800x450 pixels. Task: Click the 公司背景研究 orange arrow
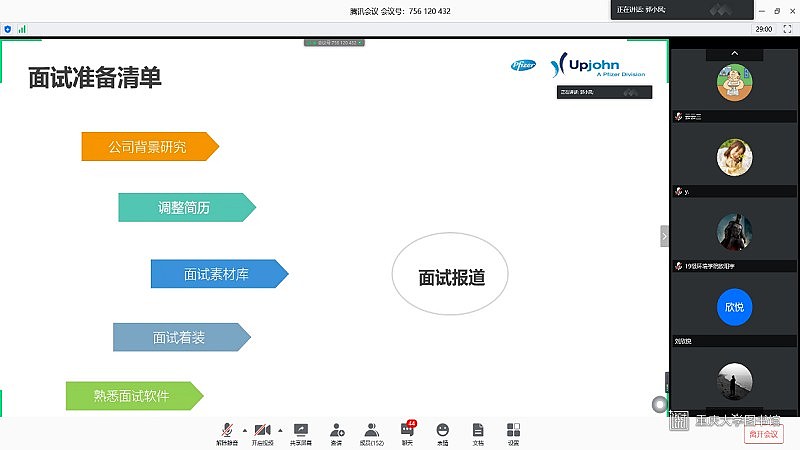150,147
